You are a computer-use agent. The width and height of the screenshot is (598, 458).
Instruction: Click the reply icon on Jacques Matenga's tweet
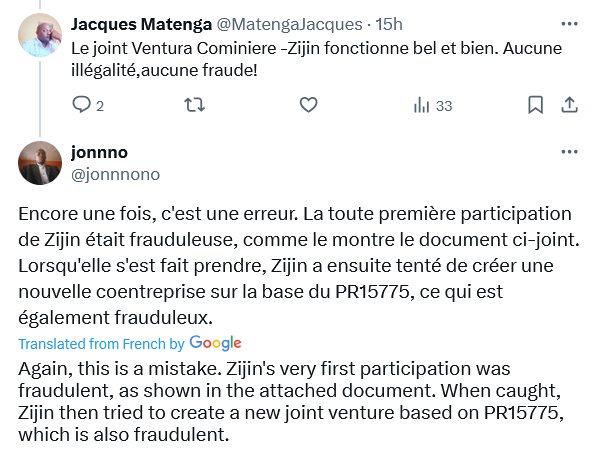click(81, 105)
